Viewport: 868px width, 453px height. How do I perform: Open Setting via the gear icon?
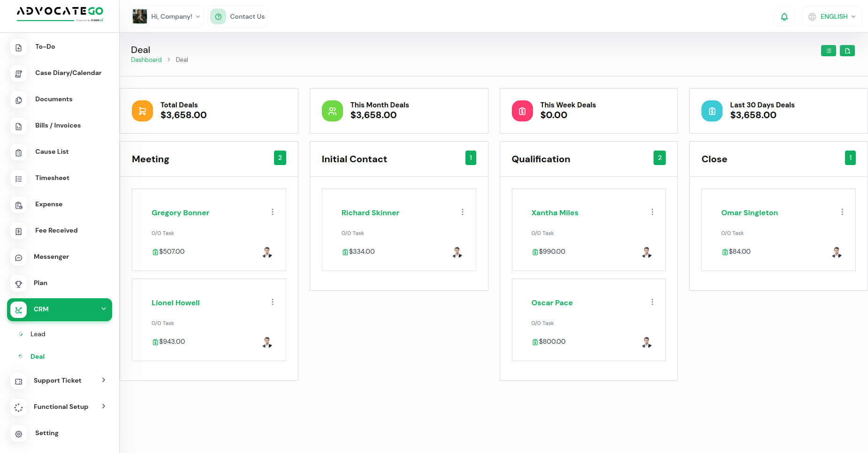click(18, 434)
